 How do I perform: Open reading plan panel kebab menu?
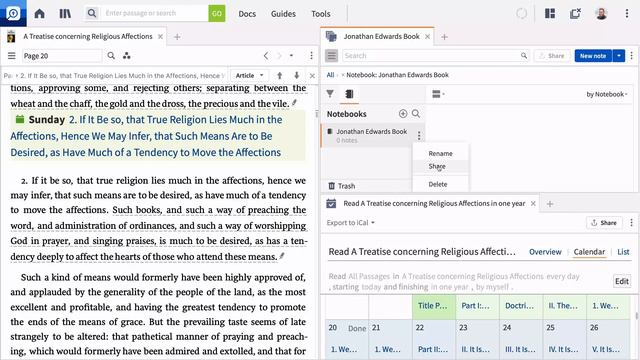tap(631, 222)
